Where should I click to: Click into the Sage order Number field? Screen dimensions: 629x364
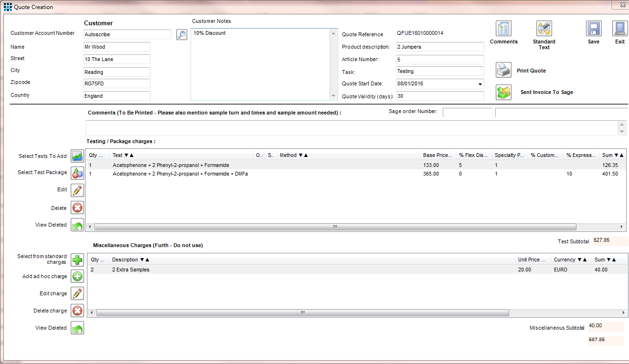pos(467,113)
